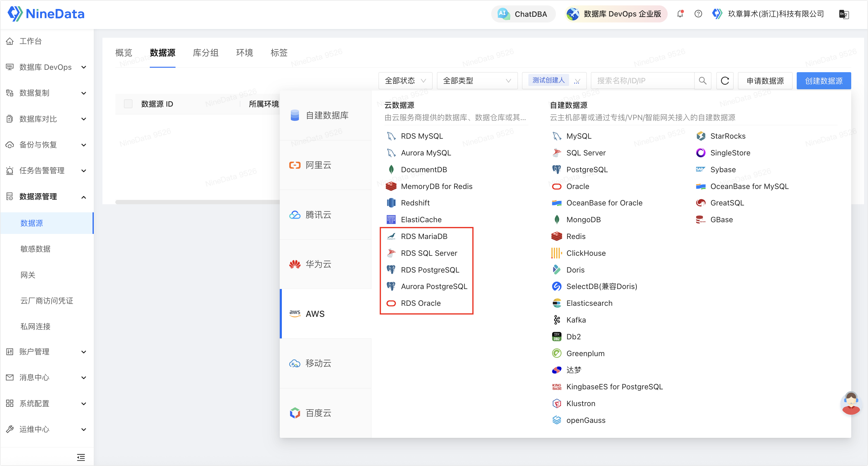The height and width of the screenshot is (466, 868).
Task: Collapse the 数据源管理 sidebar menu
Action: [47, 197]
